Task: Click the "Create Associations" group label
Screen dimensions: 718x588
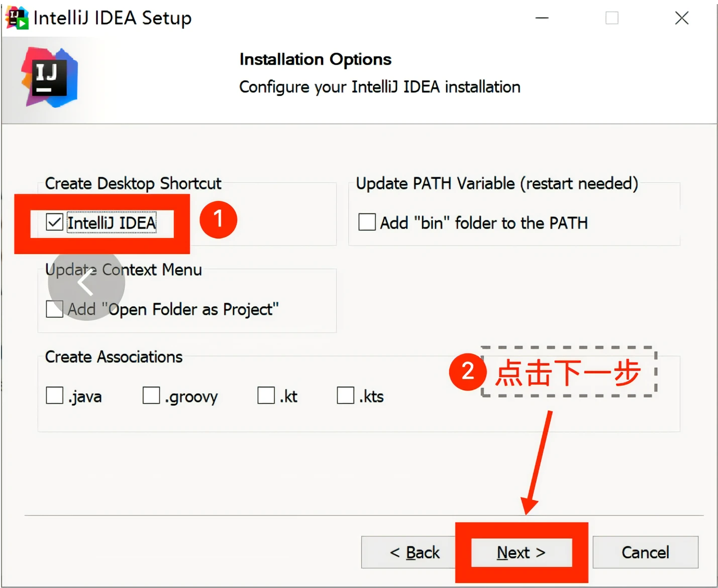Action: pos(114,357)
